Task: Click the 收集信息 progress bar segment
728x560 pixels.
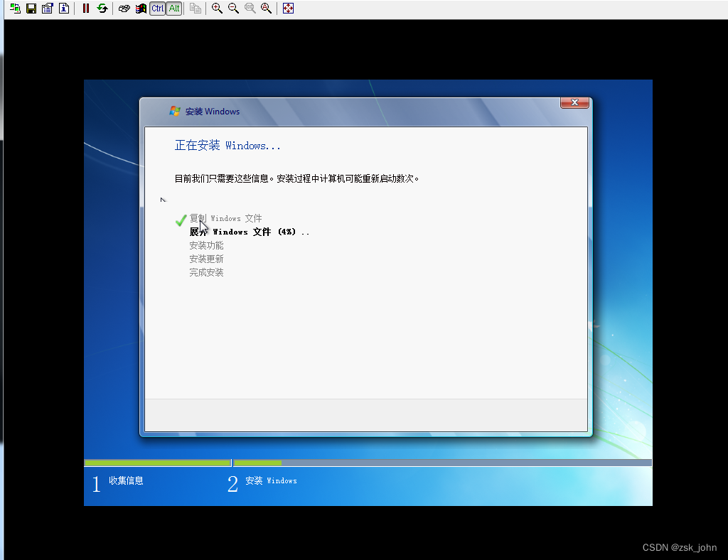Action: (157, 463)
